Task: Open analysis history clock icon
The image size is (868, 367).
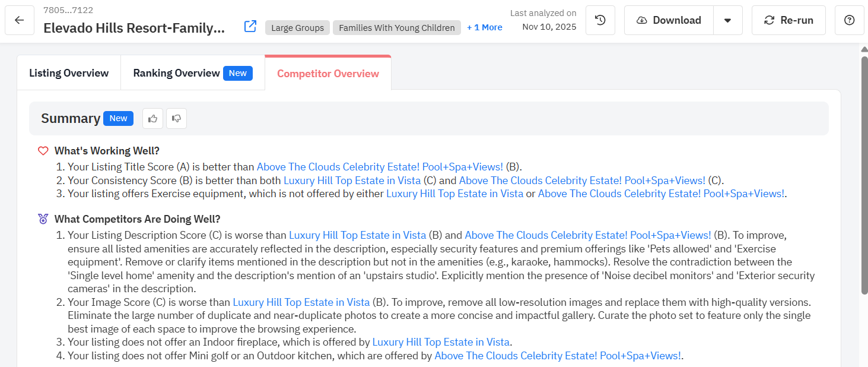Action: (600, 20)
